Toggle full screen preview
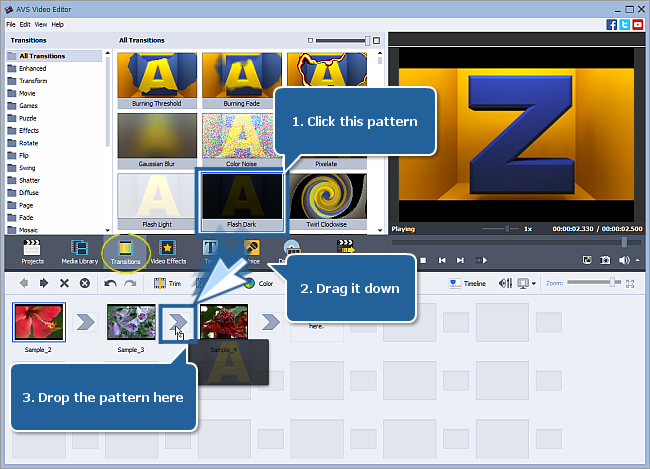Image resolution: width=650 pixels, height=469 pixels. tap(587, 260)
